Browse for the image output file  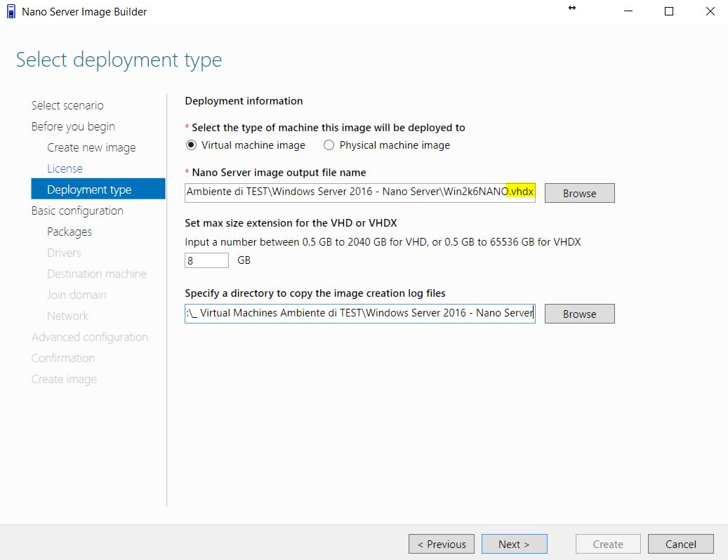pyautogui.click(x=579, y=193)
